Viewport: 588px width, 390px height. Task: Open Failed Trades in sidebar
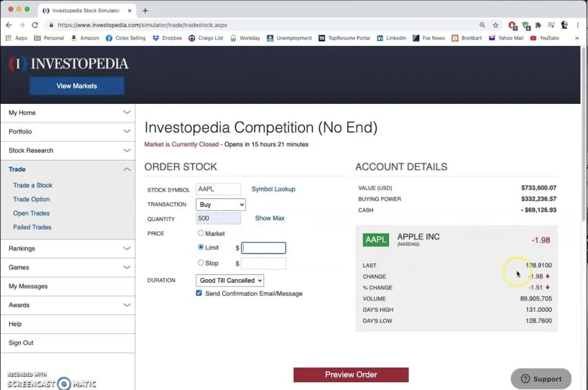[x=32, y=227]
